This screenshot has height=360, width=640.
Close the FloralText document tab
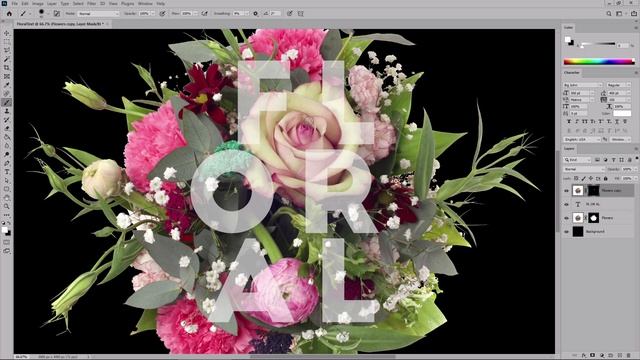click(x=107, y=24)
